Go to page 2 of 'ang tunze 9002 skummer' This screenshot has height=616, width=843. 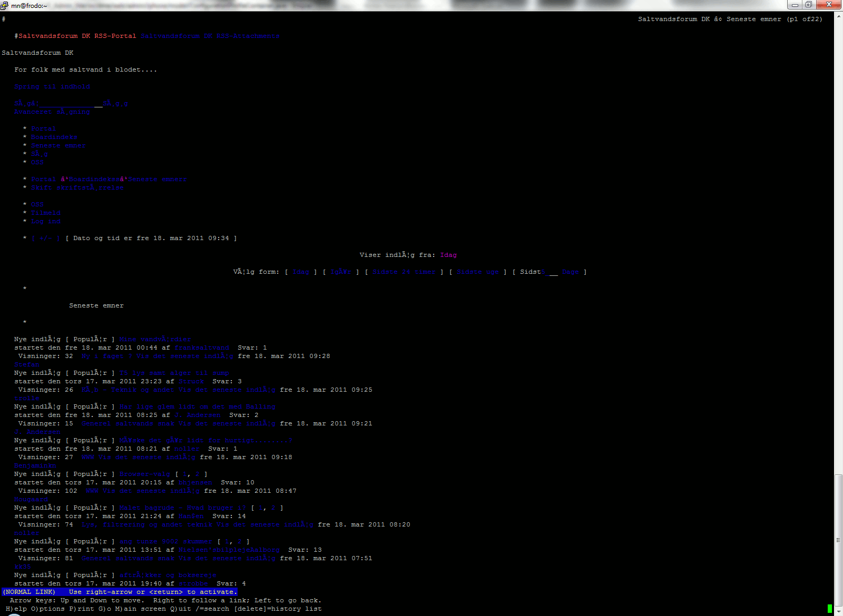(x=240, y=542)
